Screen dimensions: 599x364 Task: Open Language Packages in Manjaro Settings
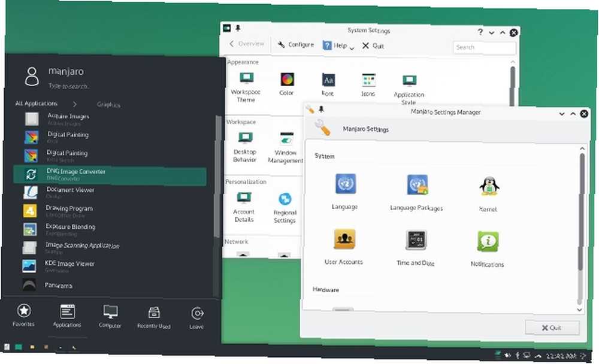point(416,193)
